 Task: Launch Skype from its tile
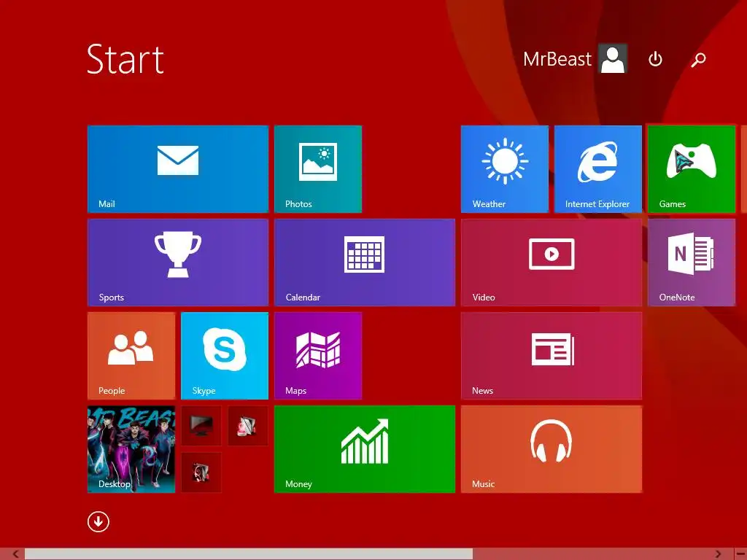225,356
